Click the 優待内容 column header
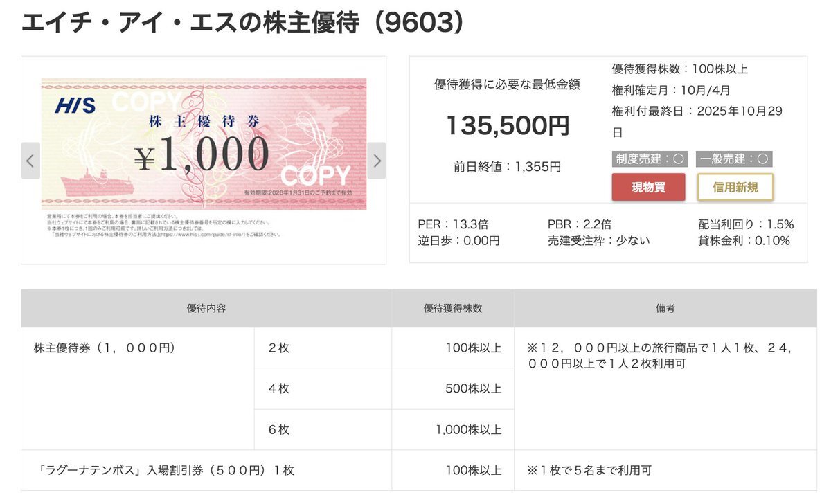Viewport: 831px width, 504px height. [206, 309]
